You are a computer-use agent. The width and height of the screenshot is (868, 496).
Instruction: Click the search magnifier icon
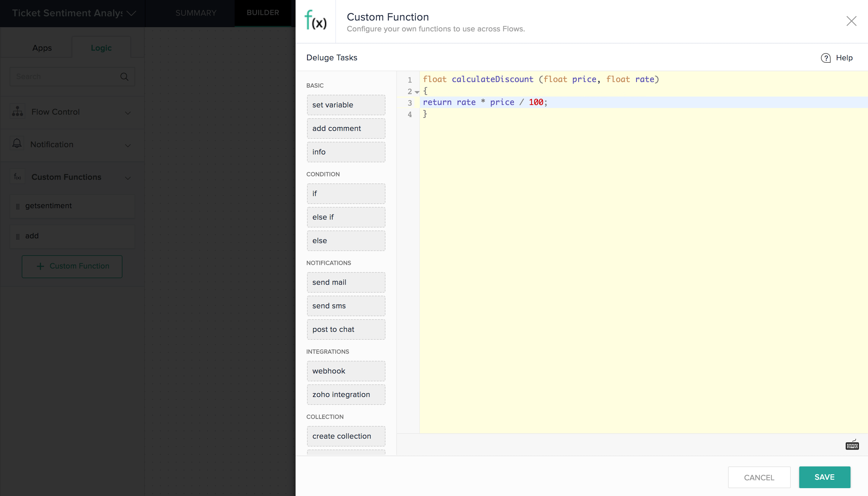click(x=124, y=77)
